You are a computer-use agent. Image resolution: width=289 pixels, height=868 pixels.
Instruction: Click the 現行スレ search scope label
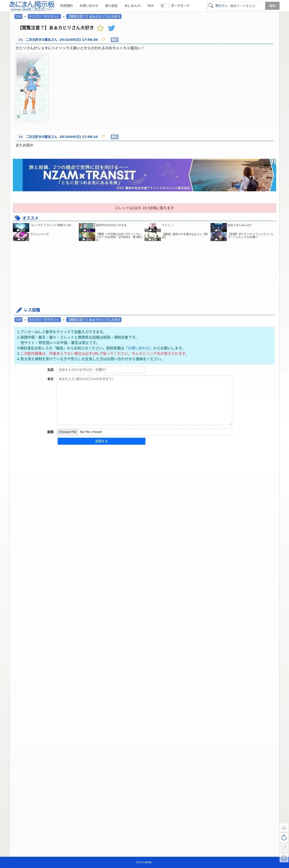[x=222, y=6]
